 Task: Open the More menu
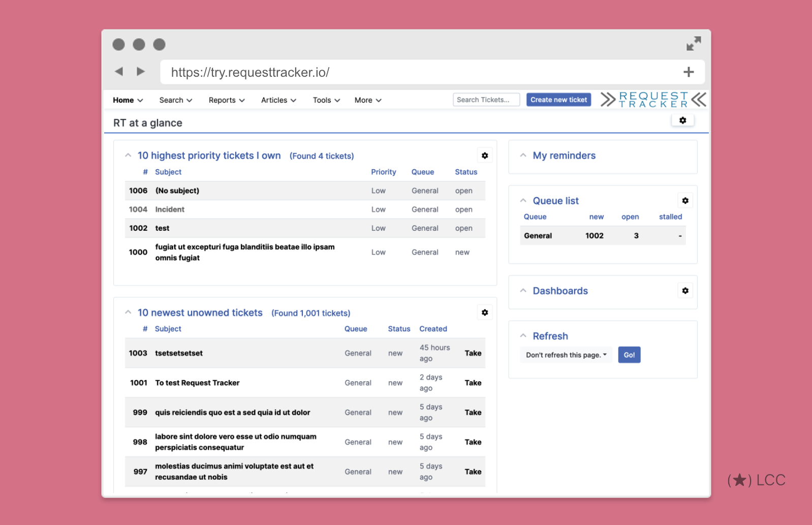click(368, 100)
